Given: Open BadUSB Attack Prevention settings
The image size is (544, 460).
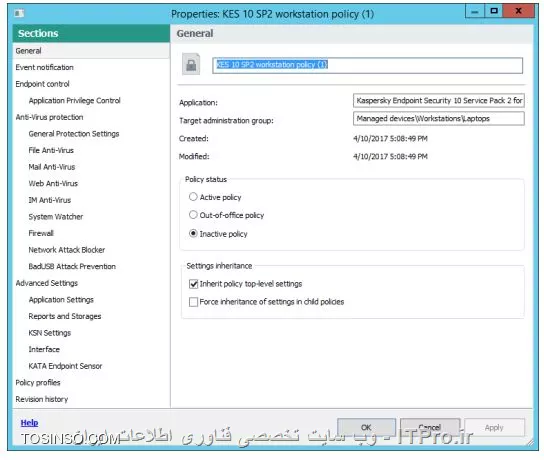Looking at the screenshot, I should click(x=72, y=266).
